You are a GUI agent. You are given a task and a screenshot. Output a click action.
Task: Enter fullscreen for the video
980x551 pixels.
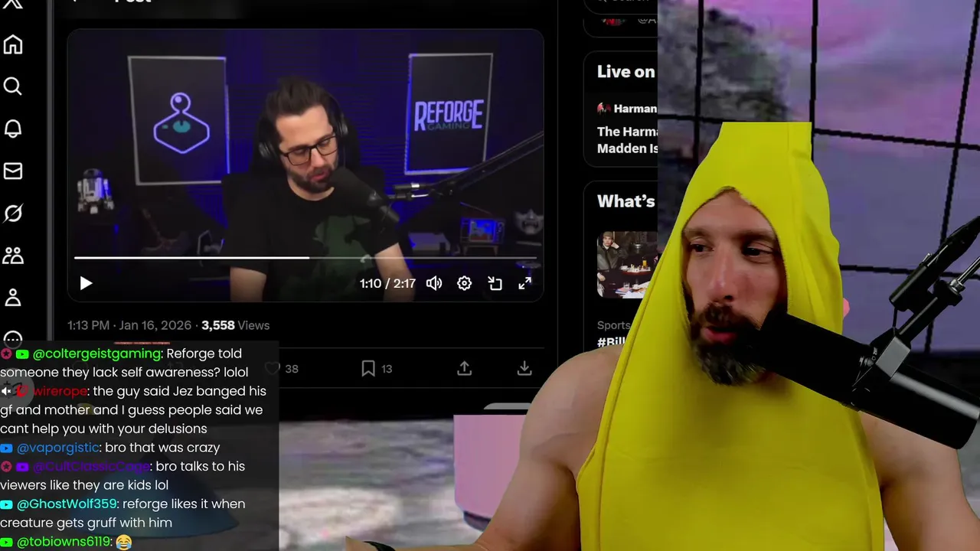(x=525, y=283)
